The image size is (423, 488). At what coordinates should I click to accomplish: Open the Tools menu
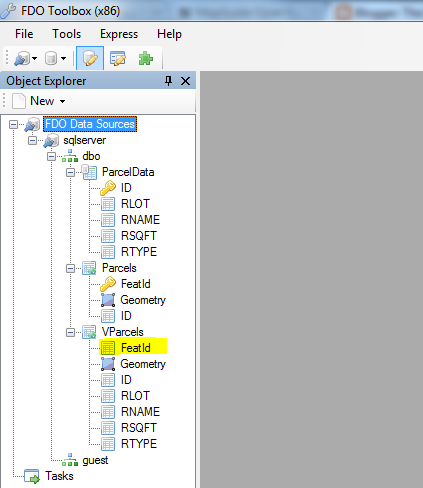66,34
